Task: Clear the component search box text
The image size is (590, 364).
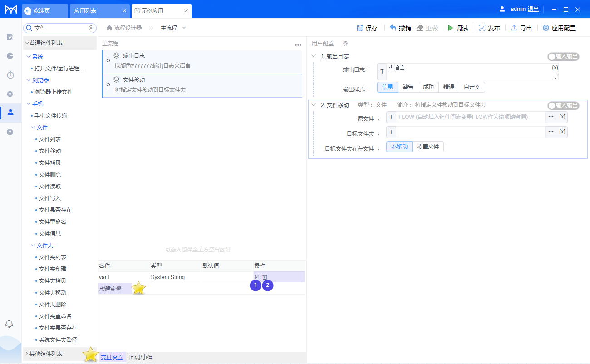Action: pos(91,28)
